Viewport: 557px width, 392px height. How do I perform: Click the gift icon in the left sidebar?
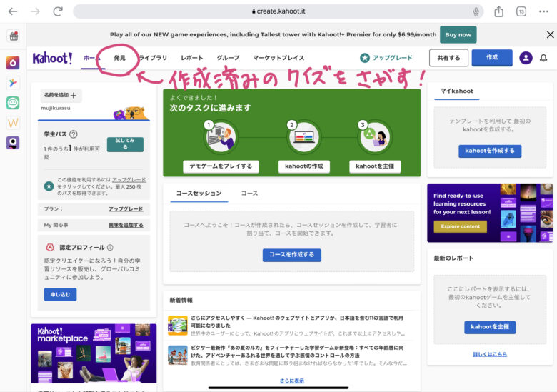[14, 36]
